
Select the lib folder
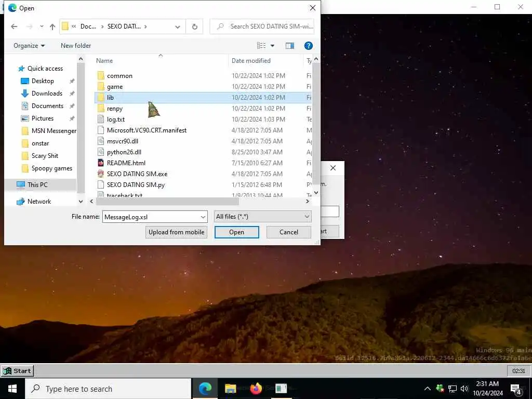(x=203, y=97)
